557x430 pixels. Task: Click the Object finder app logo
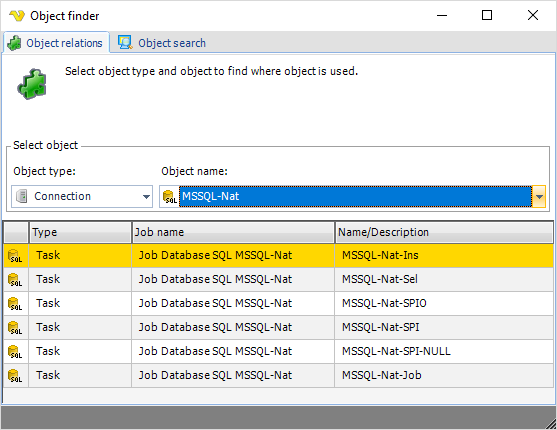[17, 16]
